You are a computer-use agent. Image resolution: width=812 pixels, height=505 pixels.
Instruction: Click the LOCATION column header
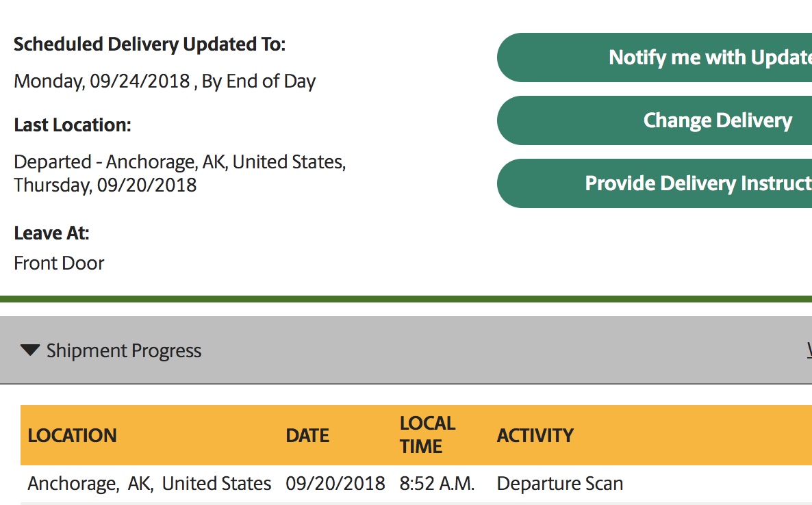coord(72,436)
